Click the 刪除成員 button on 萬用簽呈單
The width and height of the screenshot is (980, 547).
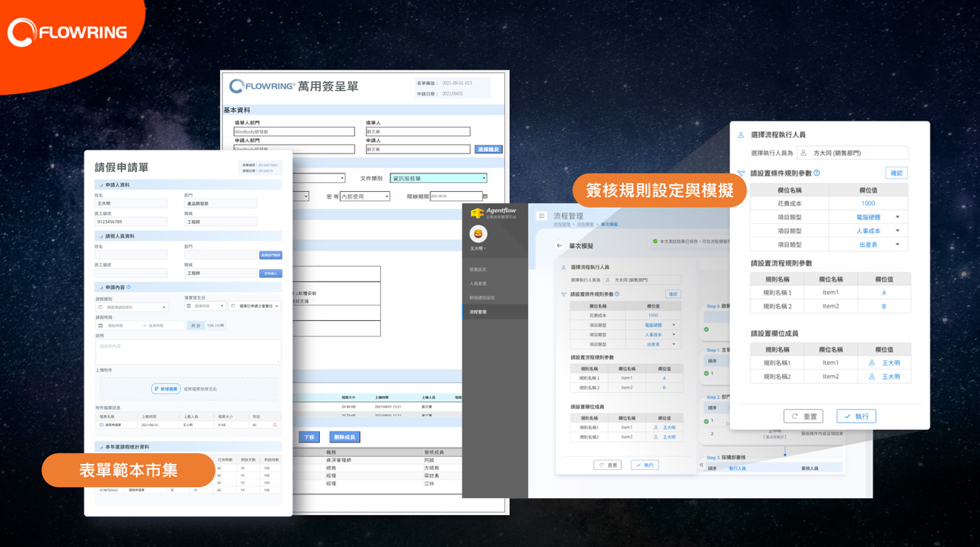pyautogui.click(x=344, y=437)
